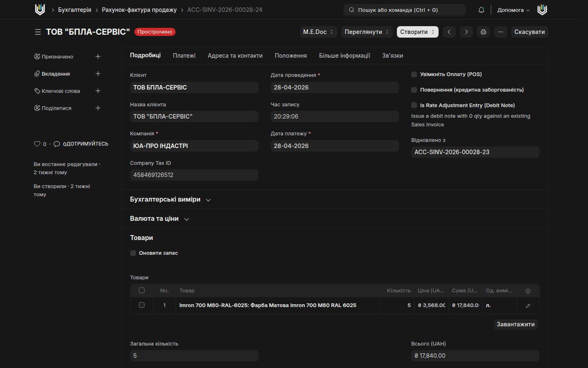Viewport: 588px width, 368px height.
Task: Add tag with Ключові слова plus
Action: tap(98, 91)
